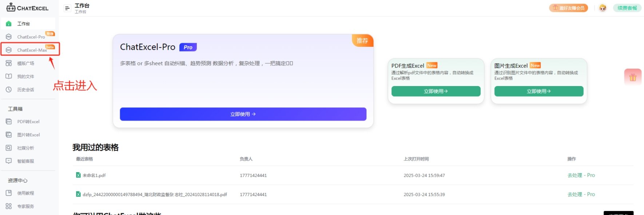644x215 pixels.
Task: Open PDF转Excel tool
Action: (28, 122)
